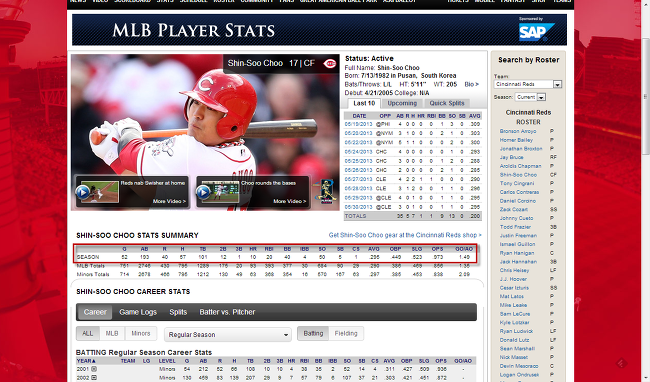Open Mike Leake's roster link

[x=513, y=305]
